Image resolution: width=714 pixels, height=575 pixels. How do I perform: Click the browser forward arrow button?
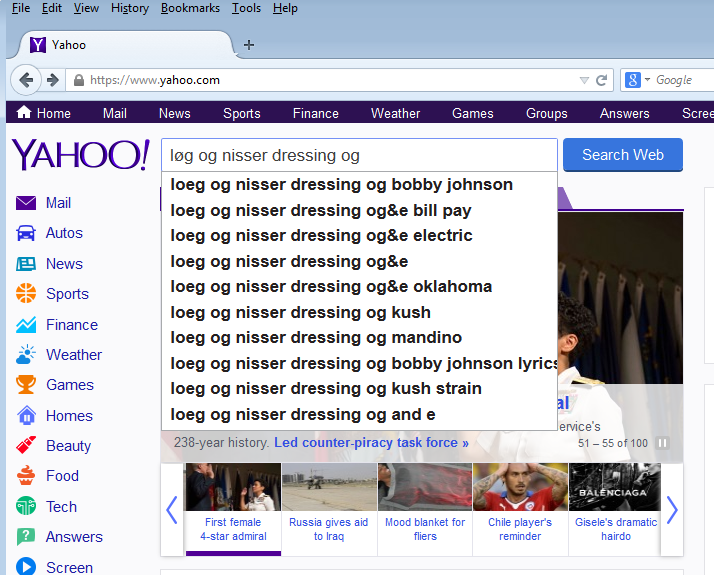click(x=53, y=80)
